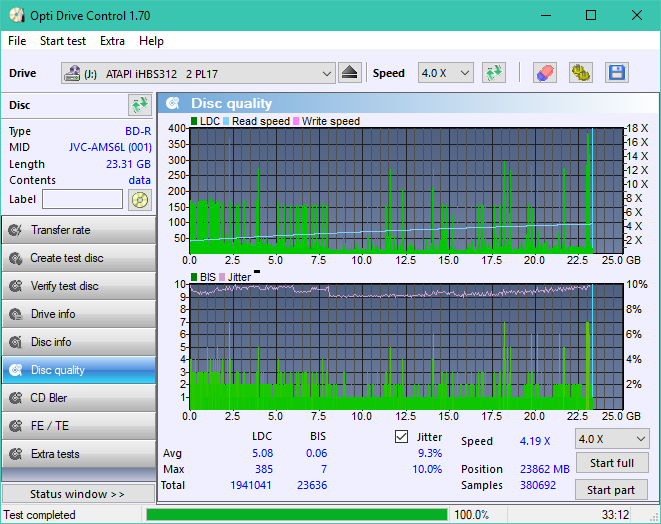Click the LDC legend color swatch
Screen dimensions: 661x524
click(x=194, y=121)
